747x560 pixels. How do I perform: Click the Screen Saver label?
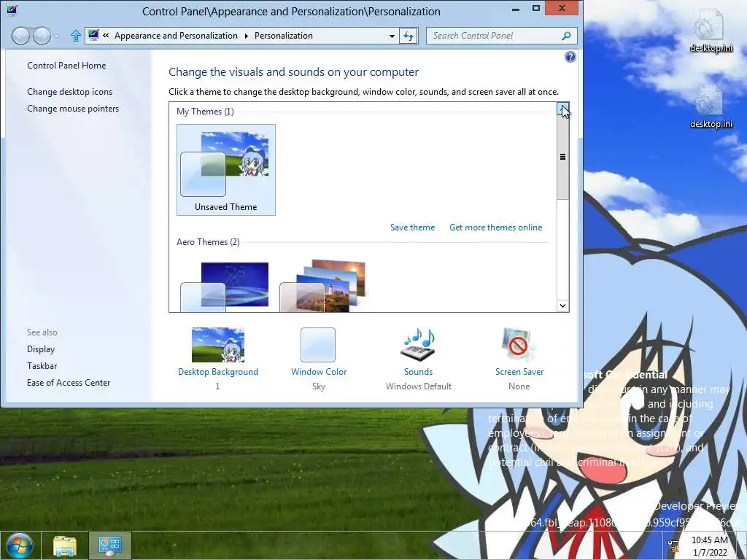[519, 372]
